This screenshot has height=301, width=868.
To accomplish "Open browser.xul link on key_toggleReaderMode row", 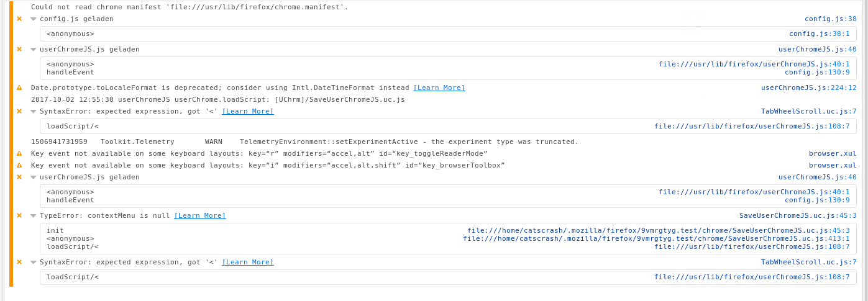I will click(832, 153).
